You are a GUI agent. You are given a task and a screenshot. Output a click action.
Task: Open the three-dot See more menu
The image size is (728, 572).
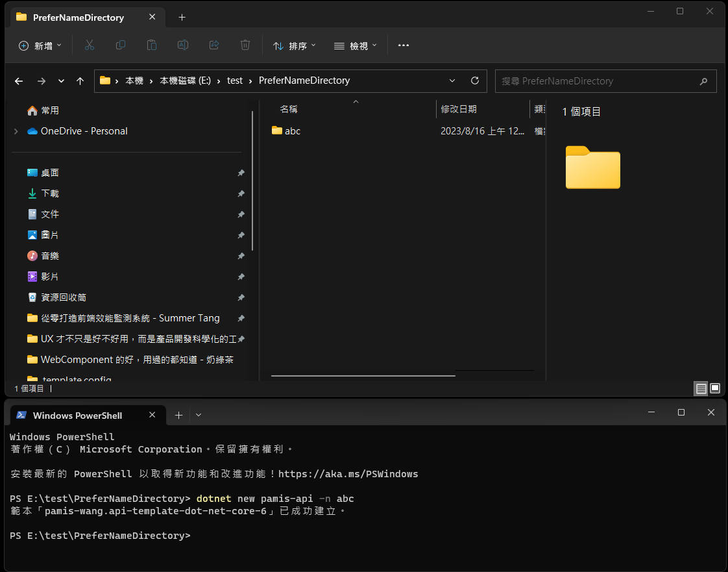point(404,45)
